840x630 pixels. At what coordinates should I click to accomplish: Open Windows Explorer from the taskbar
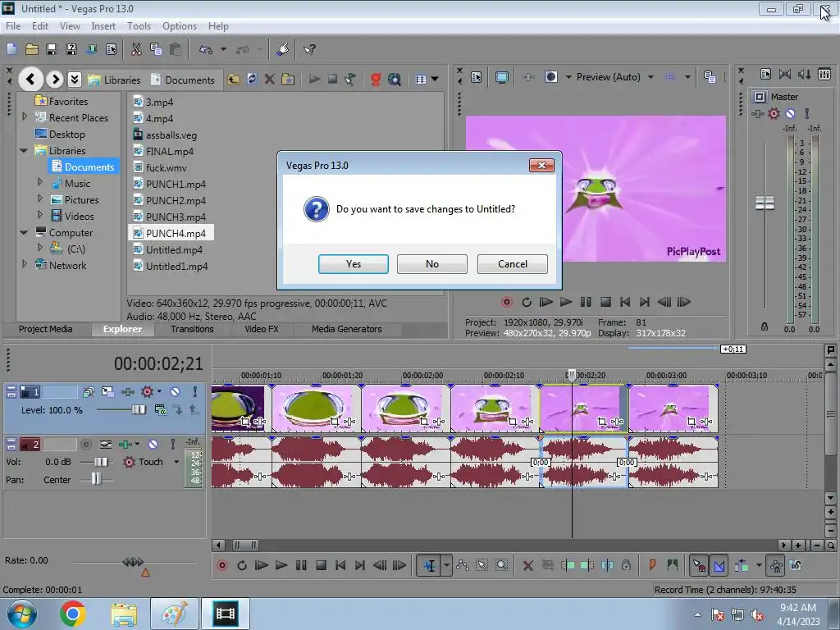click(124, 614)
